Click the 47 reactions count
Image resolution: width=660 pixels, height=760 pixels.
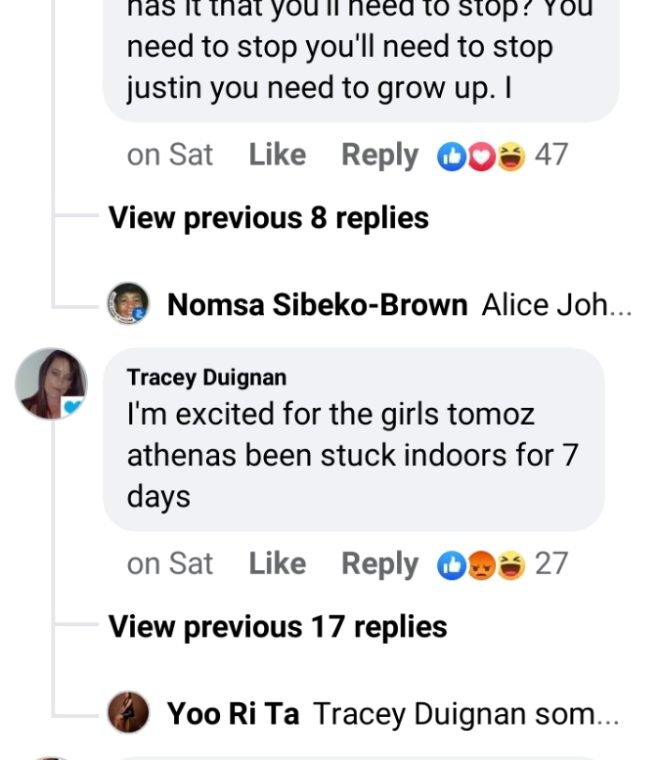coord(551,155)
